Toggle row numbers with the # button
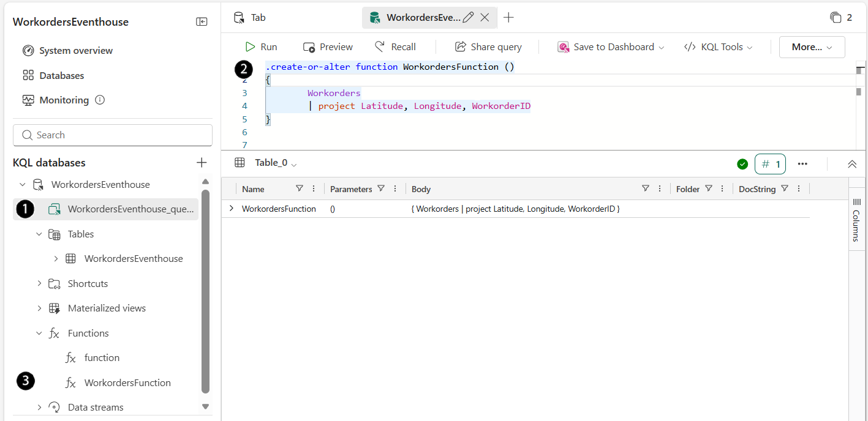 770,164
